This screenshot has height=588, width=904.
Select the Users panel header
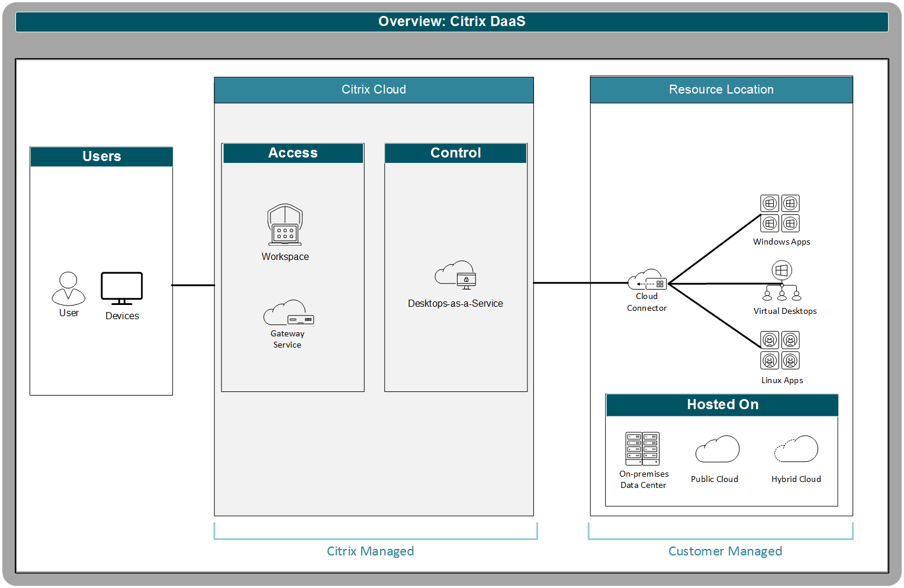(102, 157)
